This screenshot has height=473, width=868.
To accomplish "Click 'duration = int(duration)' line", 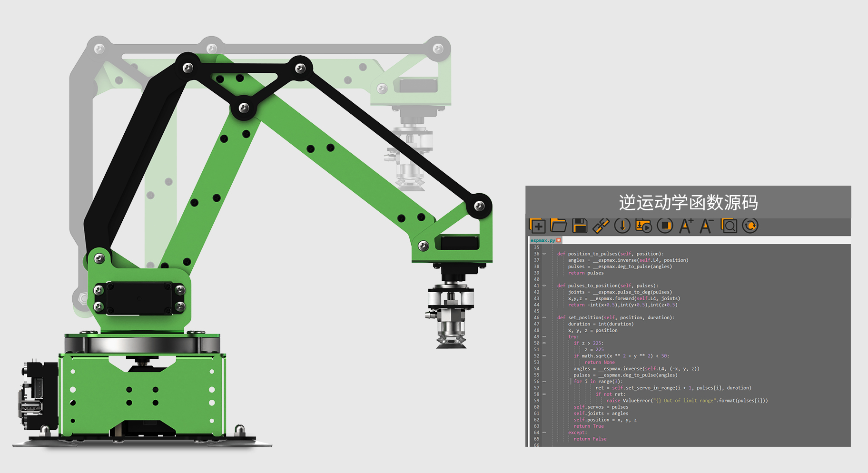I will (x=601, y=324).
